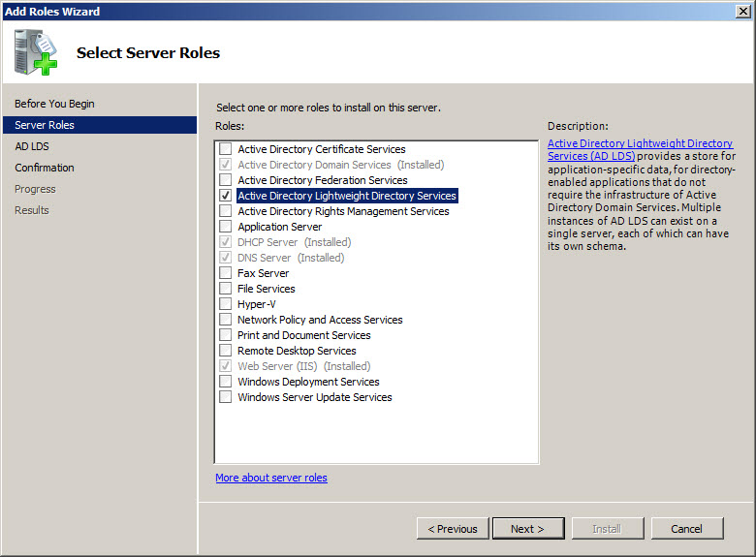Open the AD LDS description hyperlink
756x557 pixels.
[x=640, y=149]
